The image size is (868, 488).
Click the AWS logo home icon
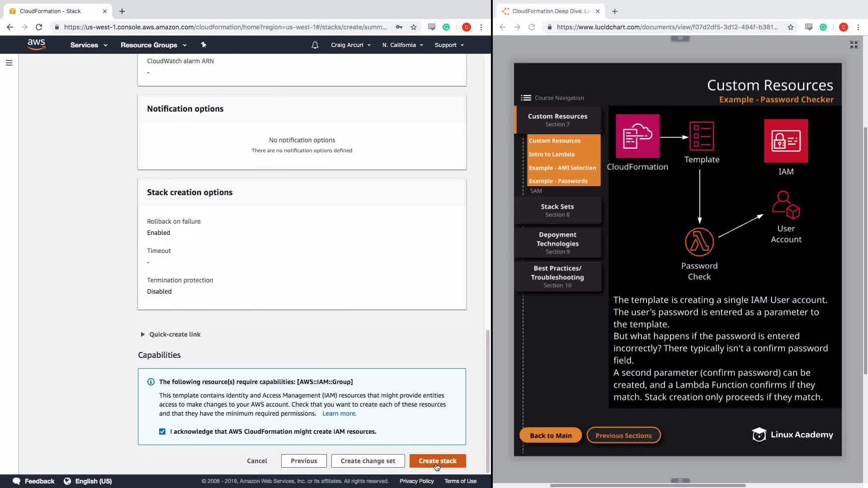(36, 44)
